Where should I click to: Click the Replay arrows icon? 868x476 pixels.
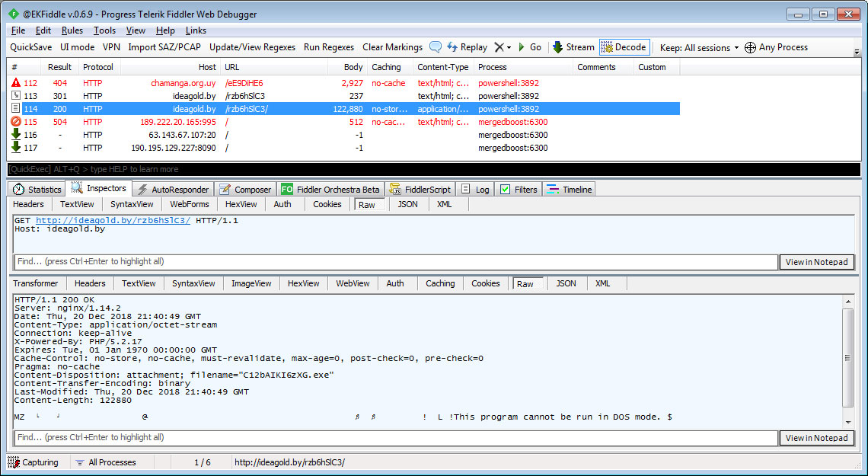[452, 47]
